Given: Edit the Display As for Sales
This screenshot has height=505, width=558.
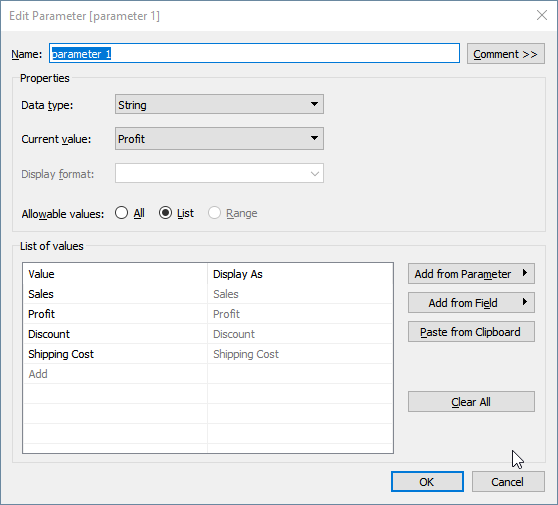Looking at the screenshot, I should [300, 294].
